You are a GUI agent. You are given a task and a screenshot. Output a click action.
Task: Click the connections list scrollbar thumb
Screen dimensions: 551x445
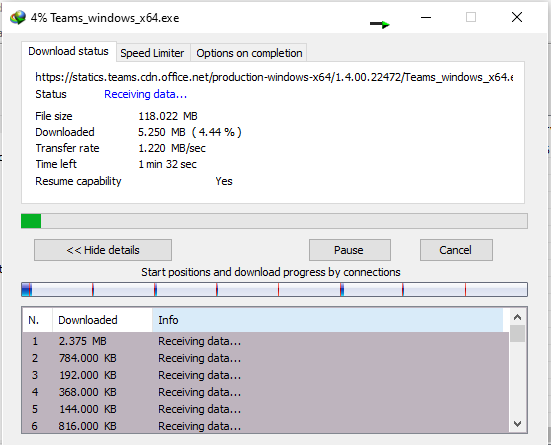pos(517,334)
